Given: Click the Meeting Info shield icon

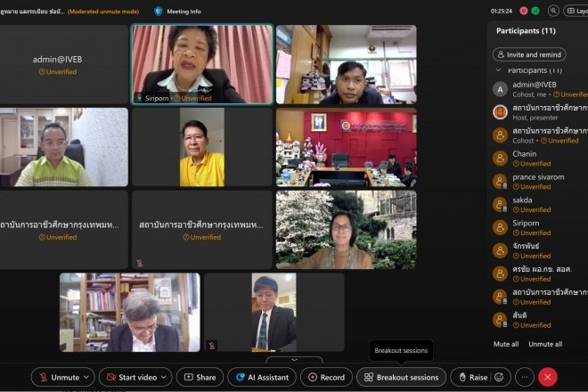Looking at the screenshot, I should (159, 12).
